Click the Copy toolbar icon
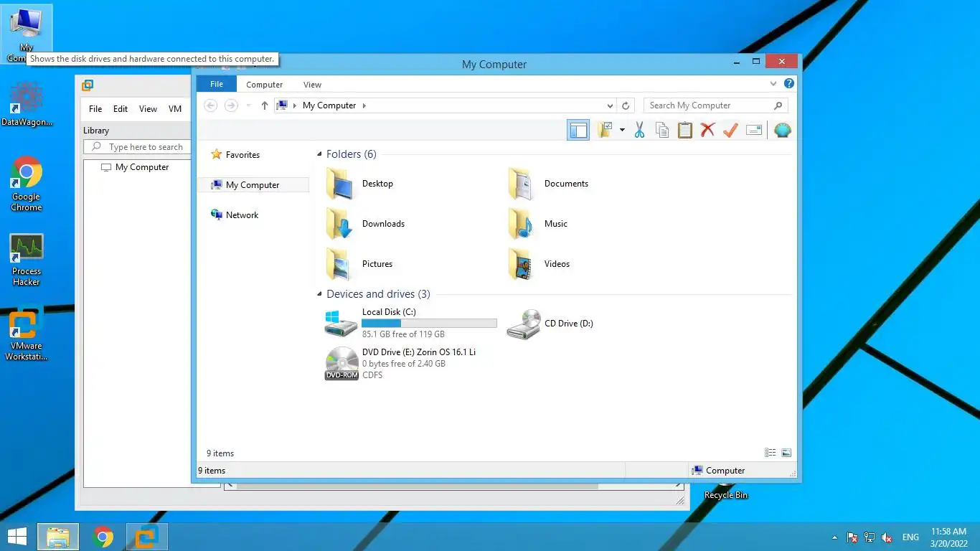Screen dimensions: 980x551 coord(662,130)
